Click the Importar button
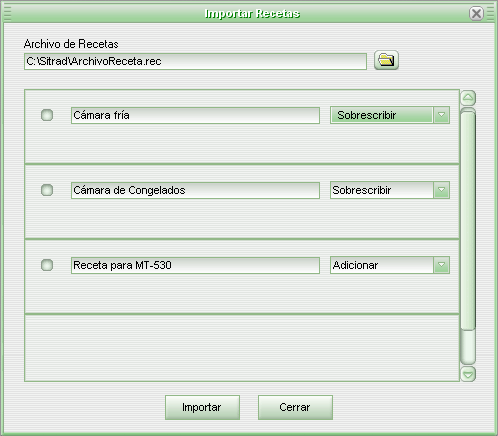Screen dimensions: 498x436 202,407
